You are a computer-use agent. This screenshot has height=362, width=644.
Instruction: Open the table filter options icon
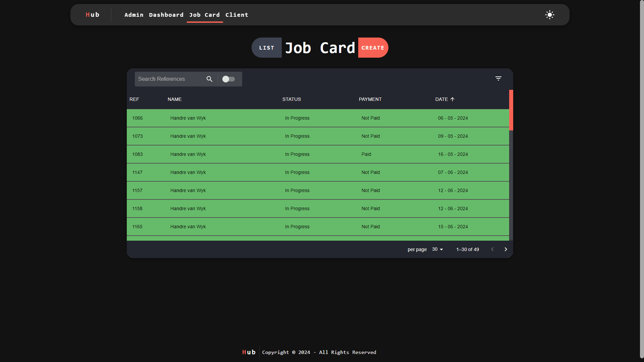pyautogui.click(x=498, y=78)
